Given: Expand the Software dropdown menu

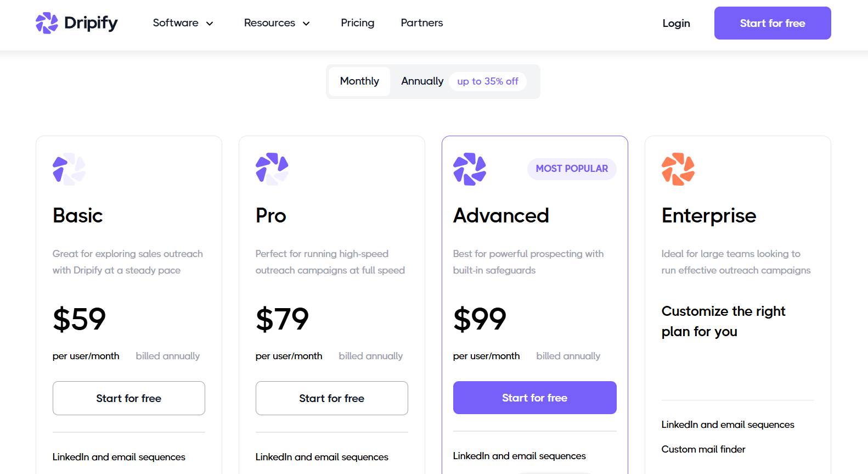Looking at the screenshot, I should coord(176,23).
